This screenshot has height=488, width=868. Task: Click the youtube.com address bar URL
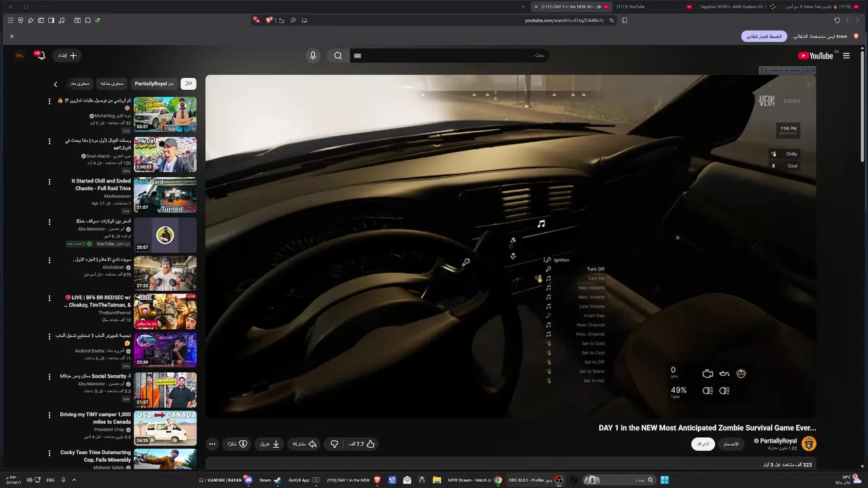[564, 20]
